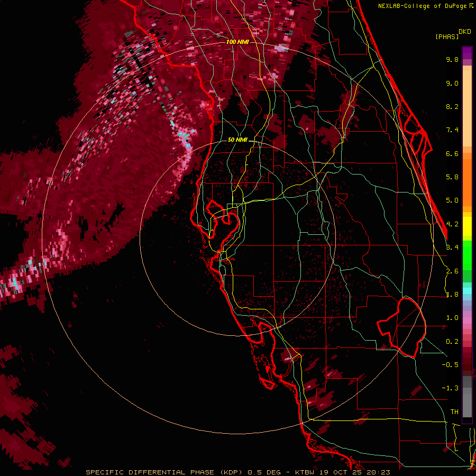Click the TH threshold legend label
This screenshot has width=476, height=476.
click(x=454, y=412)
